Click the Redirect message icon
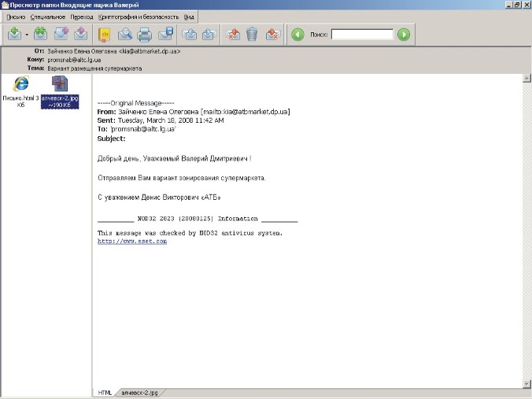The height and width of the screenshot is (399, 532). click(x=81, y=34)
